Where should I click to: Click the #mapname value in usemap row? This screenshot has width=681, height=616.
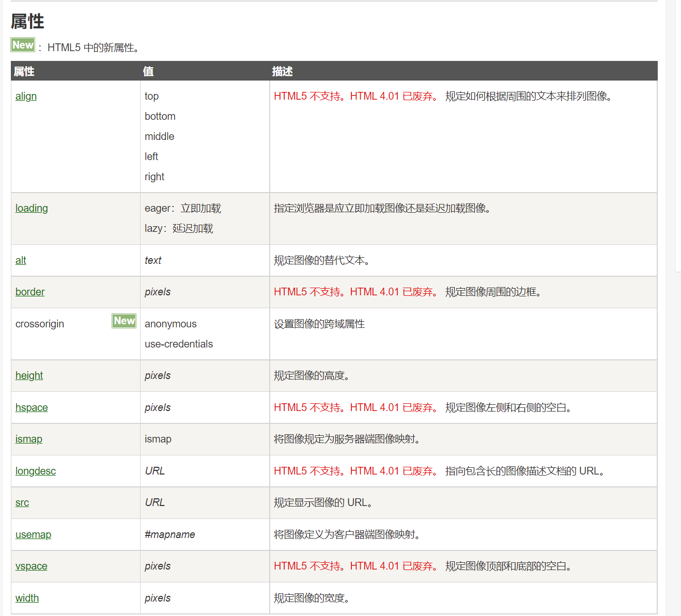point(170,535)
